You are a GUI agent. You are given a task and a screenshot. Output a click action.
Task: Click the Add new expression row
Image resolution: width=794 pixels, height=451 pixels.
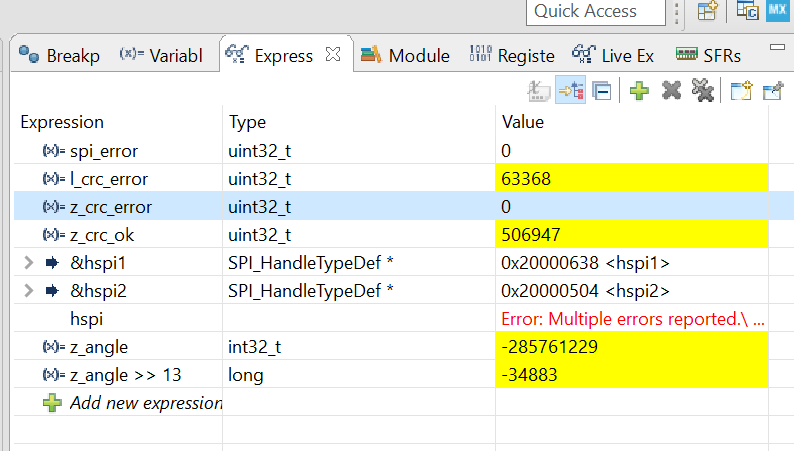133,403
